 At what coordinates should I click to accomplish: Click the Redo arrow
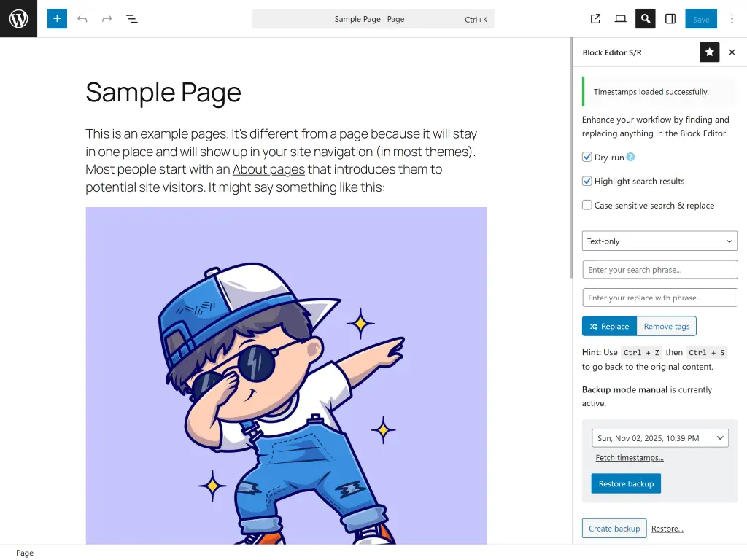[x=107, y=18]
